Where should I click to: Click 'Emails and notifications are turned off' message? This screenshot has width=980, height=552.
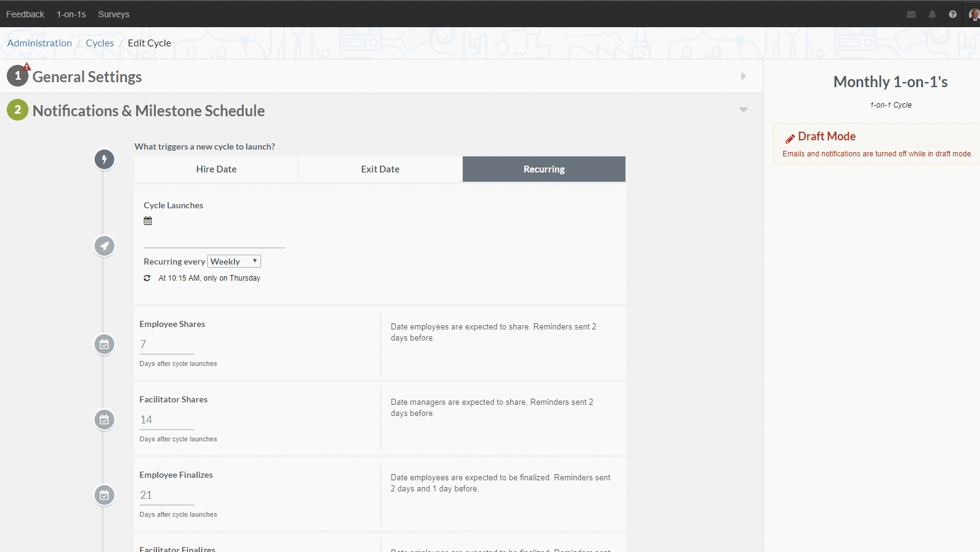[x=877, y=154]
